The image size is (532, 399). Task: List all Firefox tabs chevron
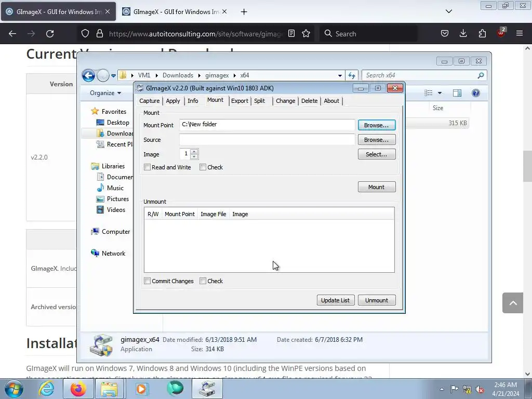[x=448, y=11]
